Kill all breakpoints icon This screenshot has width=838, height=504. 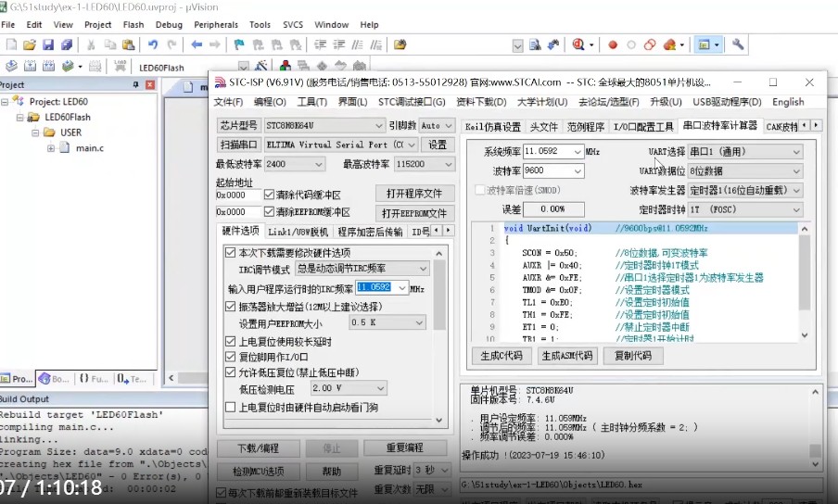coord(669,44)
